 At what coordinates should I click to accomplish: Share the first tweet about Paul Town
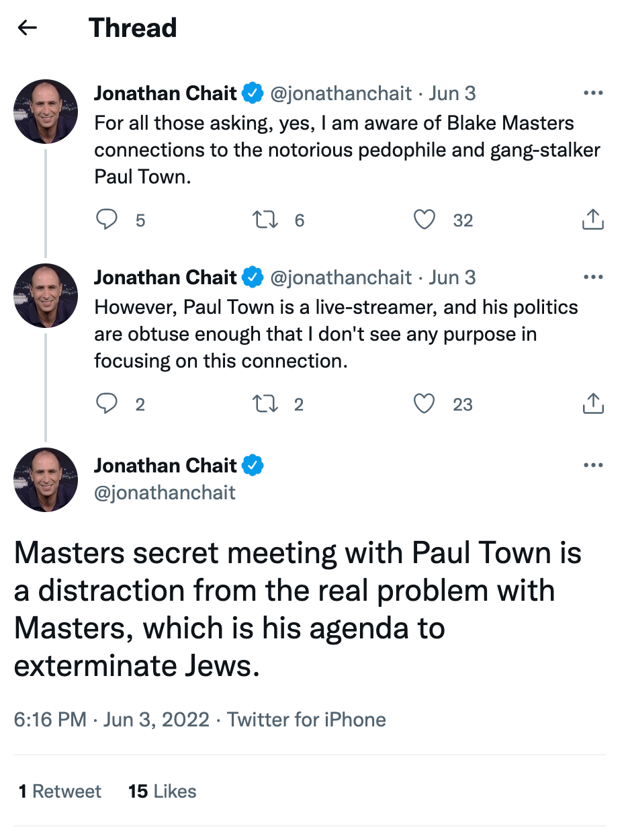(592, 220)
